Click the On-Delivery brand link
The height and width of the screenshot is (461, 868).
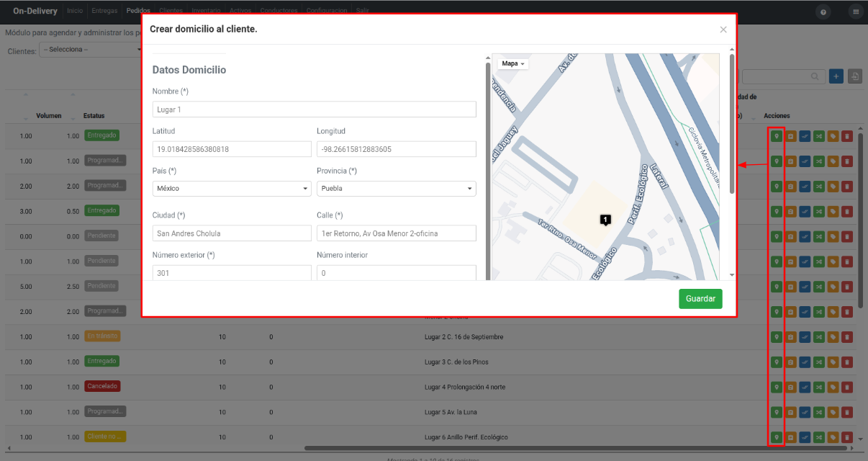tap(35, 11)
